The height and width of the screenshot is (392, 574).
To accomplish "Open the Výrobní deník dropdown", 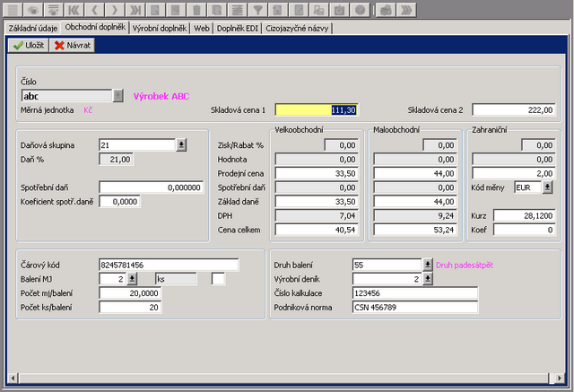I will [x=428, y=279].
